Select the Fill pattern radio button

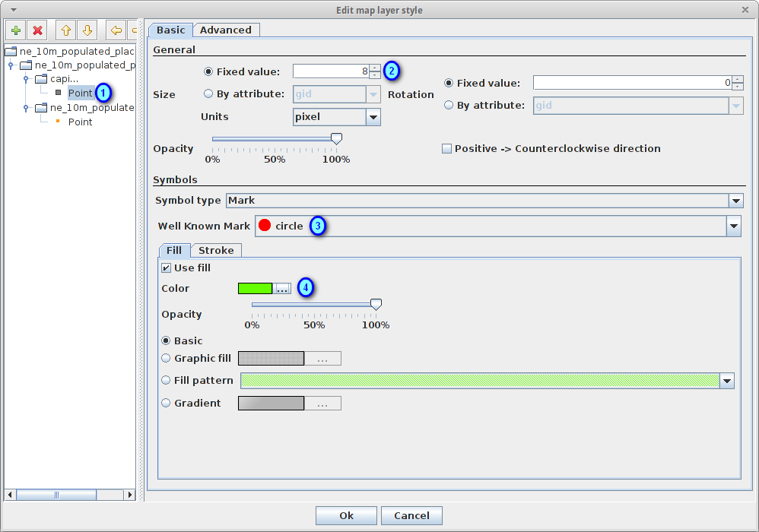[166, 380]
